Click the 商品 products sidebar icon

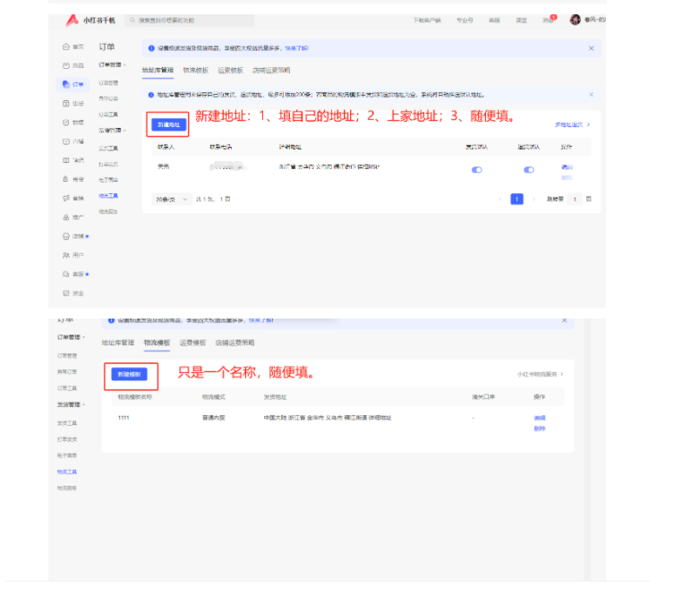66,65
